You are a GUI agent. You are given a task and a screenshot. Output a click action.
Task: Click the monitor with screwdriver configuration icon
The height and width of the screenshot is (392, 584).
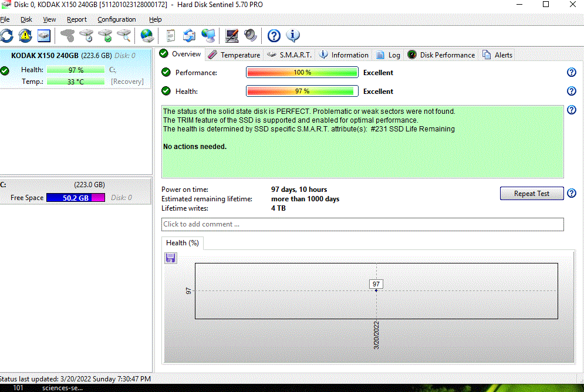click(232, 36)
